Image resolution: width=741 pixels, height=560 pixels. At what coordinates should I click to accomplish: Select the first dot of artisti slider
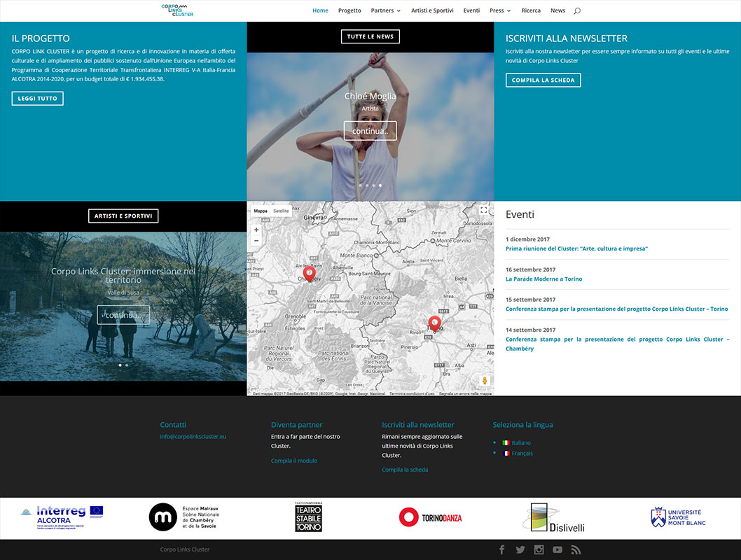(120, 365)
